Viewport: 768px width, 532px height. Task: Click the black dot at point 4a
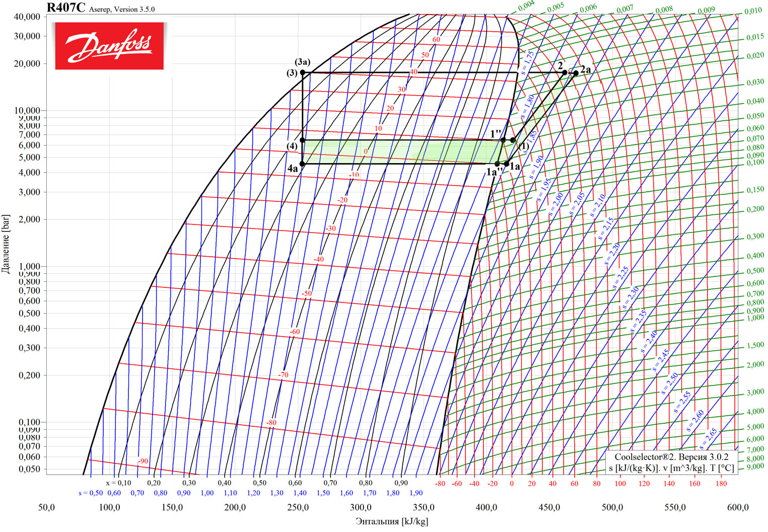[x=302, y=164]
